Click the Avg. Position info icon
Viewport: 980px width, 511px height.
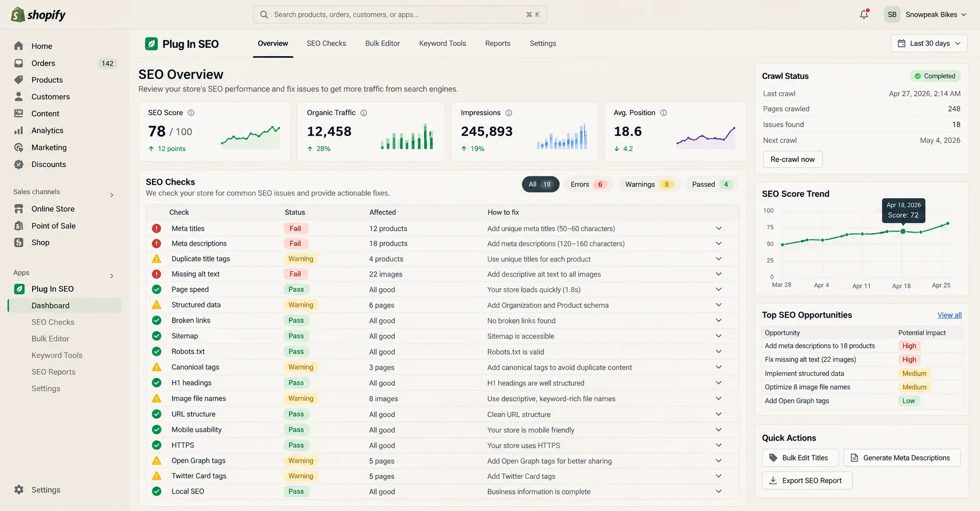click(x=664, y=113)
